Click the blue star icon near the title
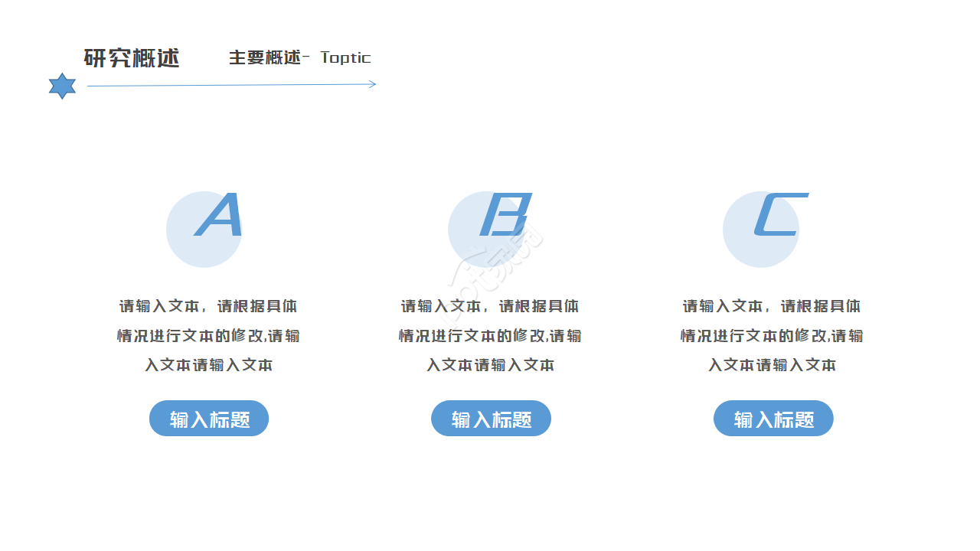This screenshot has width=980, height=551. (x=61, y=85)
